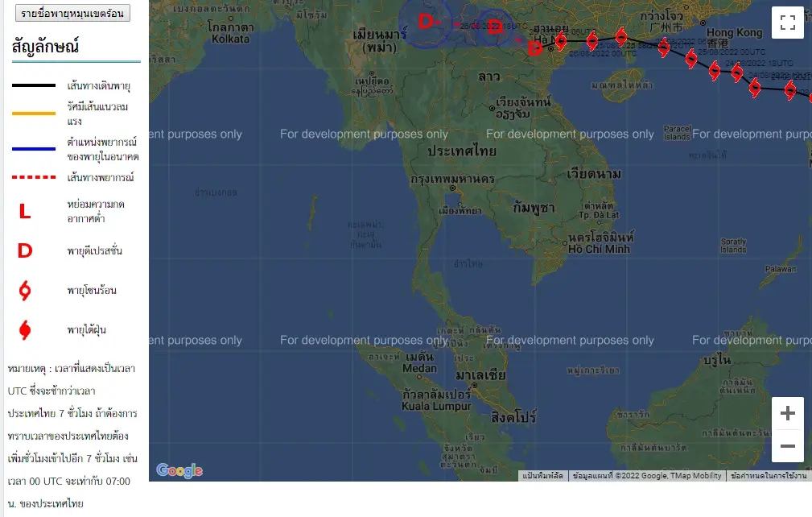Click the กรุงเทพมหานคร Bangkok label
The width and height of the screenshot is (812, 517).
point(452,180)
